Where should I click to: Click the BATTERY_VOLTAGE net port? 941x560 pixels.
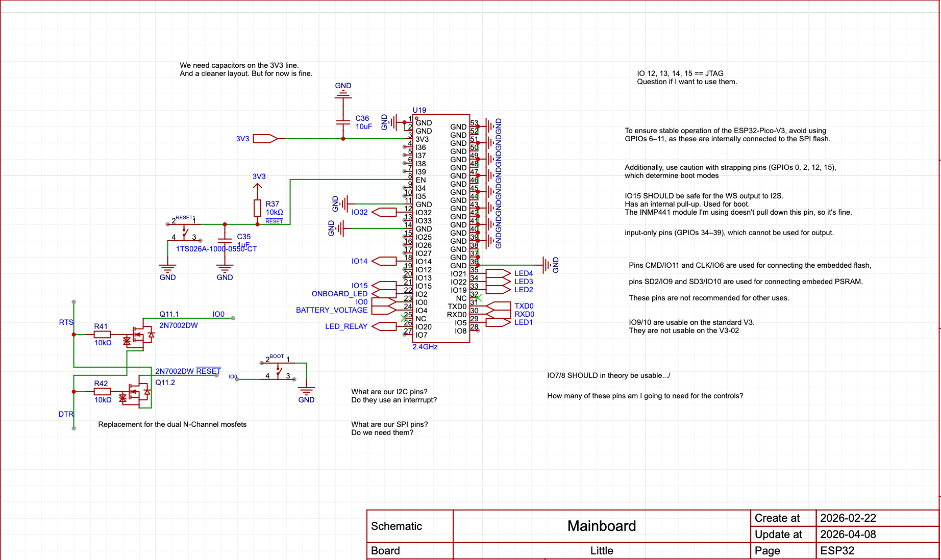tap(384, 310)
